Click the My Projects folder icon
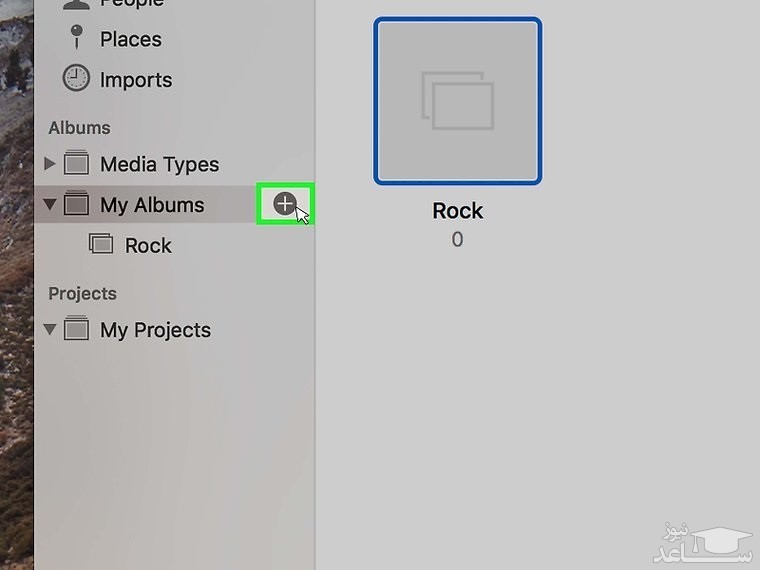The height and width of the screenshot is (570, 760). pos(76,329)
